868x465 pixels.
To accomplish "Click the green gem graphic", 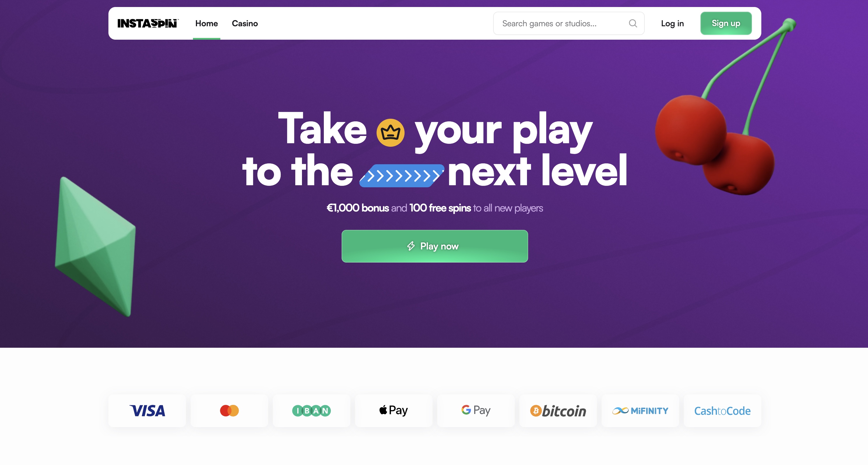I will pos(95,246).
